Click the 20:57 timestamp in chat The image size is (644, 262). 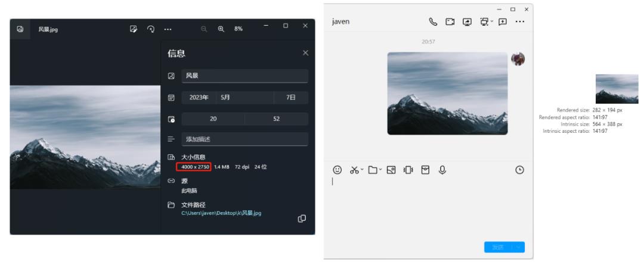pos(428,42)
